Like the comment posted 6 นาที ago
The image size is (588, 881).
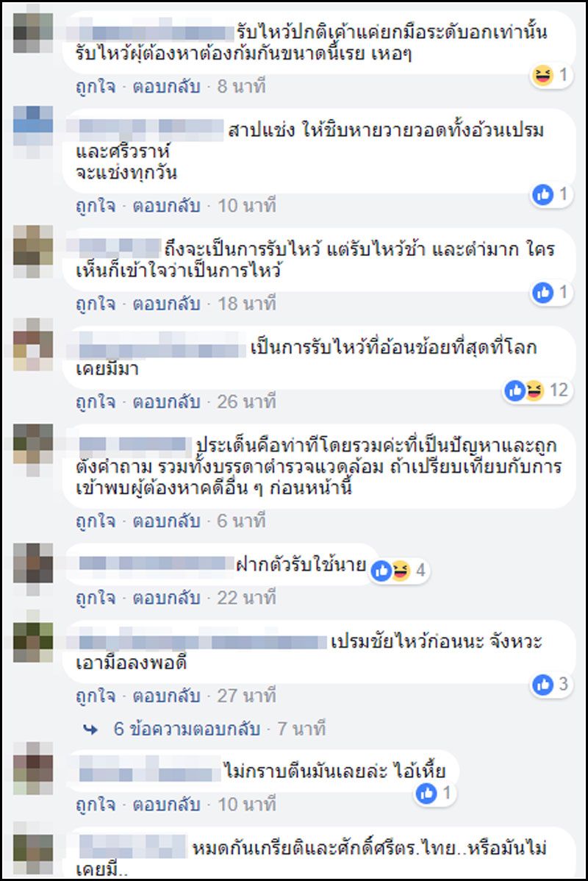[x=96, y=521]
